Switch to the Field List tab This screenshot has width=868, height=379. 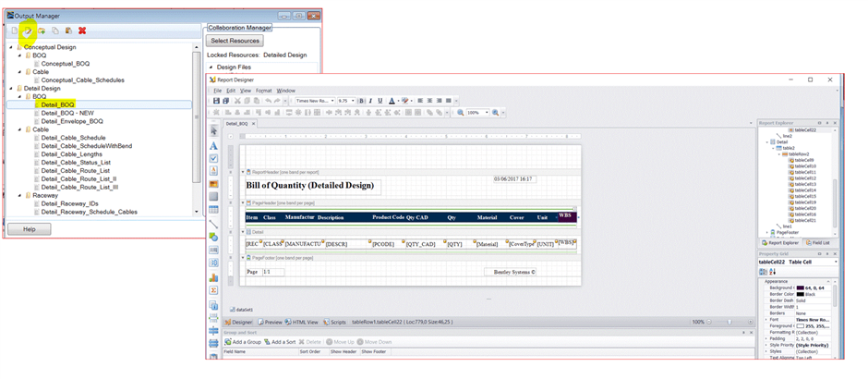[816, 243]
